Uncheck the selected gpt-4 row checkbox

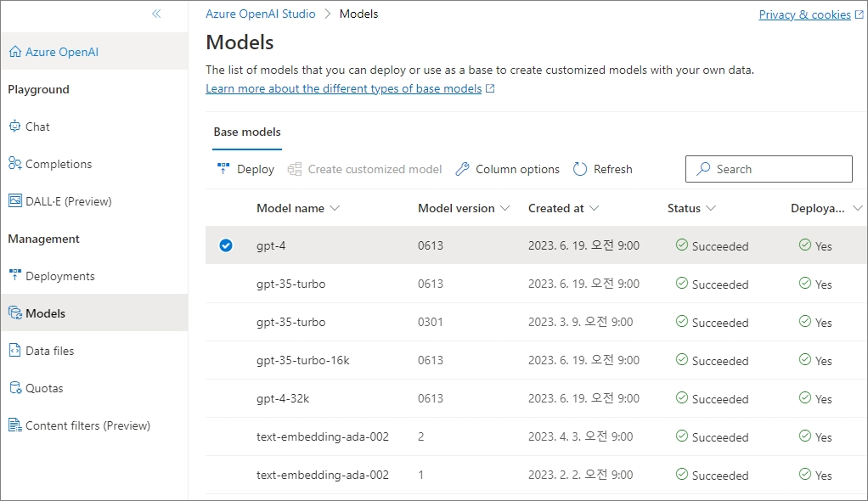click(226, 245)
